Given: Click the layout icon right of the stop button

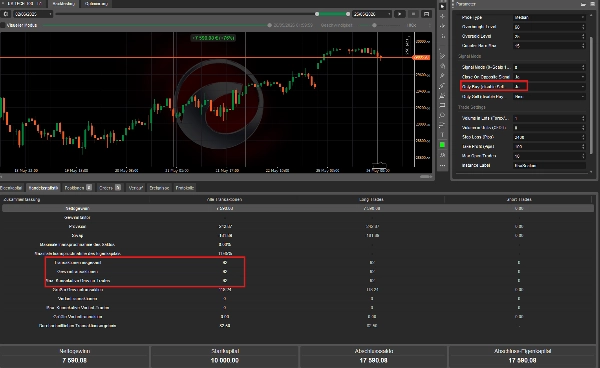Looking at the screenshot, I should [426, 14].
